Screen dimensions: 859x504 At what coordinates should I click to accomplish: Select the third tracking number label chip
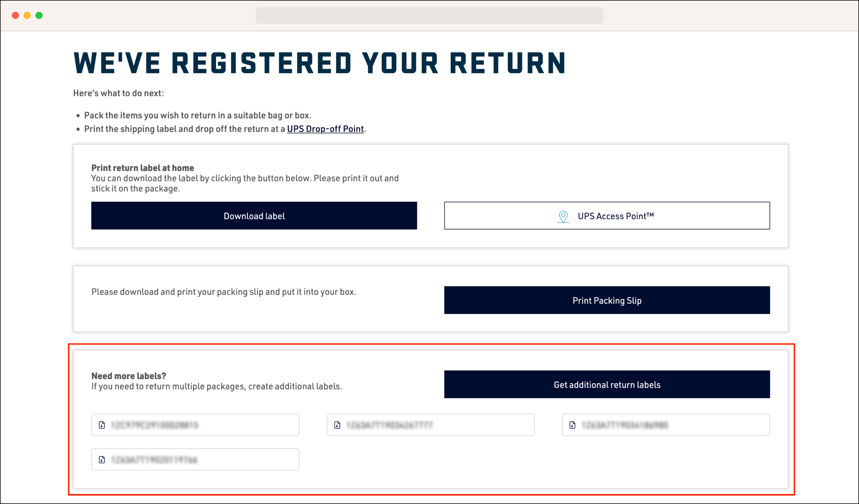pyautogui.click(x=666, y=425)
